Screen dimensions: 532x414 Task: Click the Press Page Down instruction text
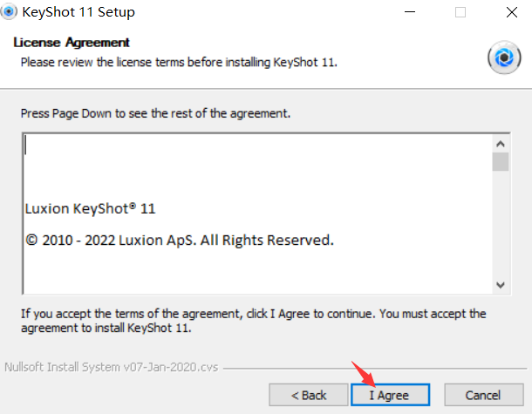pos(155,113)
